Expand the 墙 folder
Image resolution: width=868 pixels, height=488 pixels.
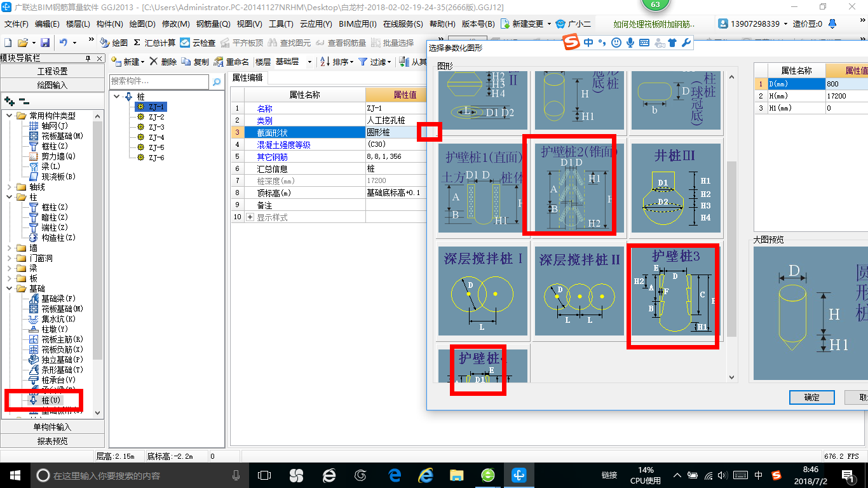pos(10,248)
